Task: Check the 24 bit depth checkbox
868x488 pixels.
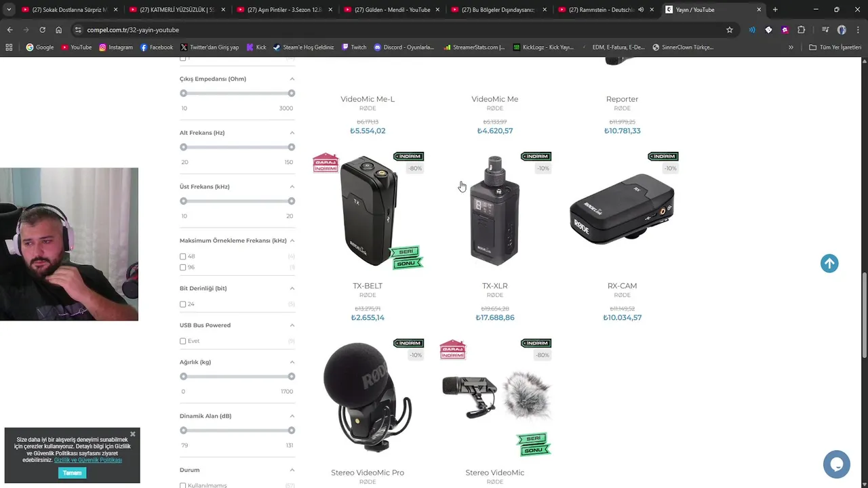Action: pyautogui.click(x=182, y=304)
